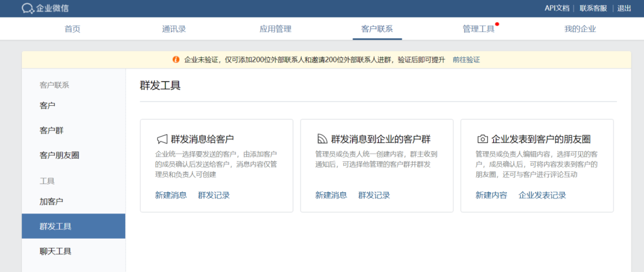Open the 我的企业 tab
644x272 pixels.
580,29
